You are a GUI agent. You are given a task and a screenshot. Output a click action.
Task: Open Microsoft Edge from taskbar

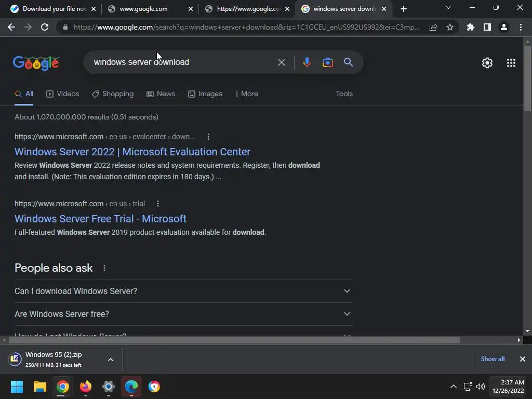point(131,387)
